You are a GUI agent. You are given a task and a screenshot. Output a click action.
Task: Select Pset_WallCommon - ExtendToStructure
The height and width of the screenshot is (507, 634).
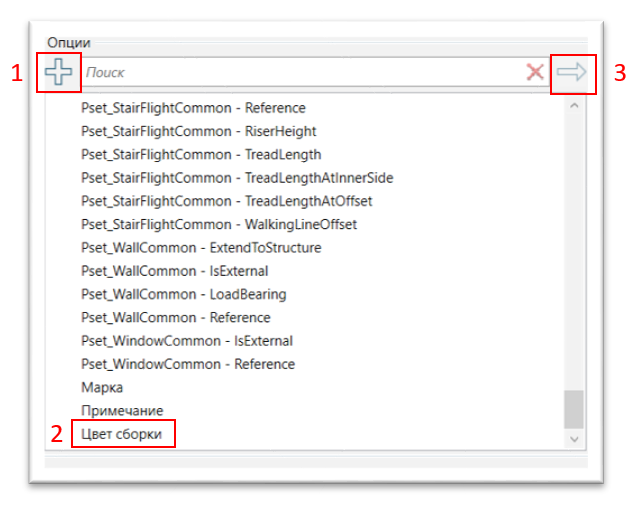pos(201,247)
